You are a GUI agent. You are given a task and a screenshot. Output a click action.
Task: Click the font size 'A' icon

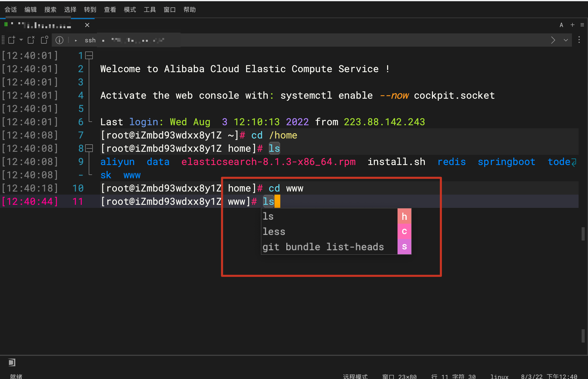[x=561, y=25]
